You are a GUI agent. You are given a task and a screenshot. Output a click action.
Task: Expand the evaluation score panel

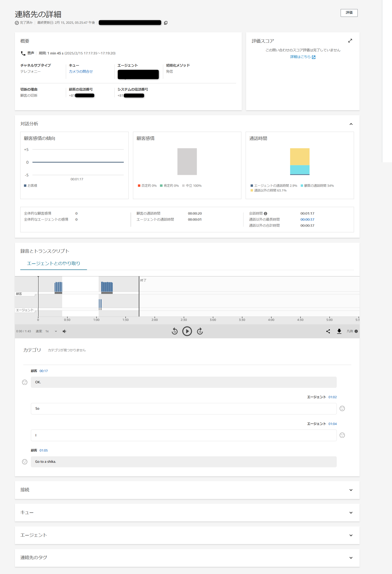point(350,41)
